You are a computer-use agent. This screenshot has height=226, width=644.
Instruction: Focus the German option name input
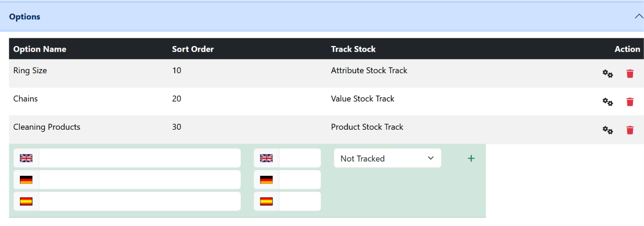[140, 180]
